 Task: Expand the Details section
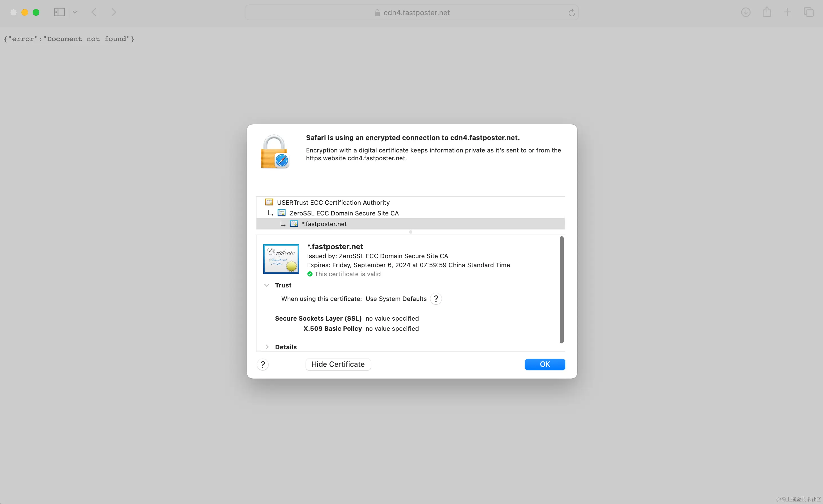click(267, 347)
